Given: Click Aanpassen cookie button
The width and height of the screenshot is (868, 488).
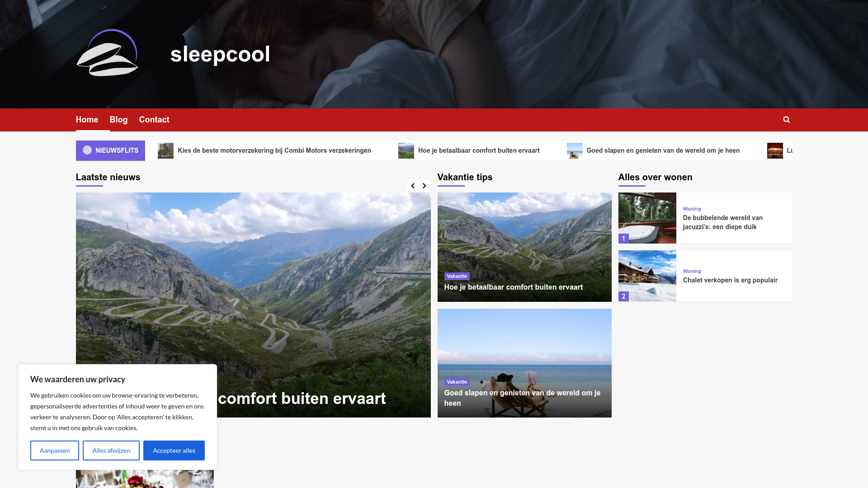Looking at the screenshot, I should [55, 450].
